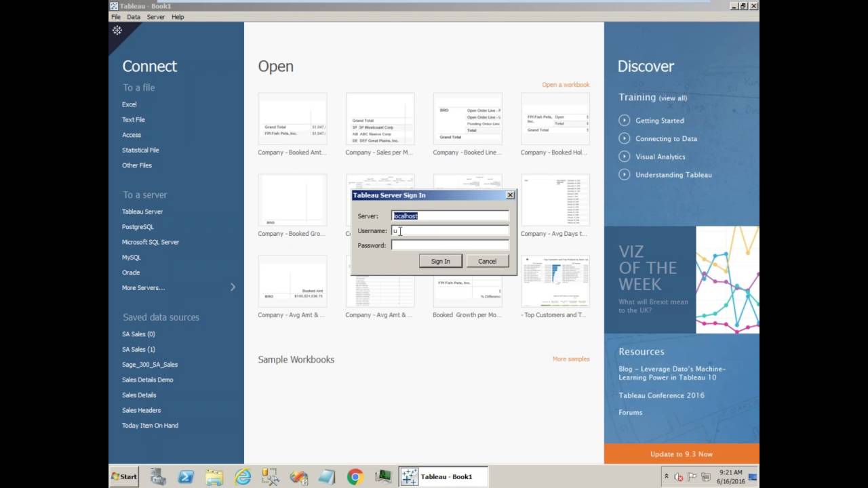Viewport: 868px width, 488px height.
Task: Connect to Tableau Server
Action: (x=142, y=211)
